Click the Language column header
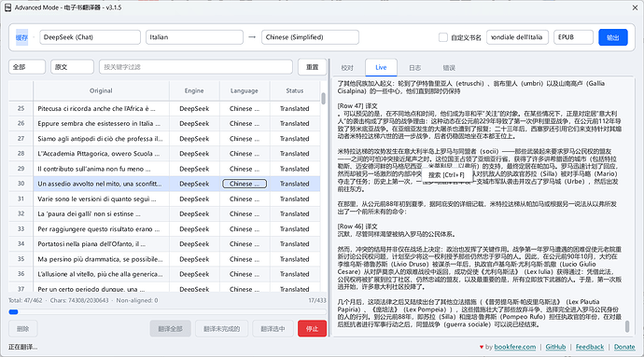The height and width of the screenshot is (357, 644). pos(245,90)
